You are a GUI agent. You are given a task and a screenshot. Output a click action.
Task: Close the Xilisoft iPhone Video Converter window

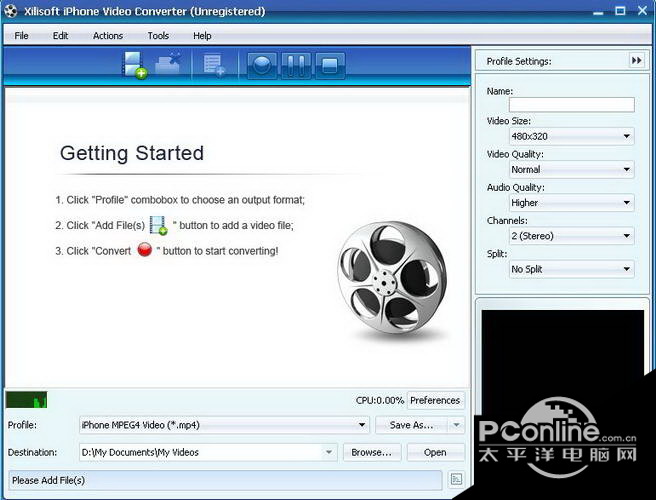642,11
